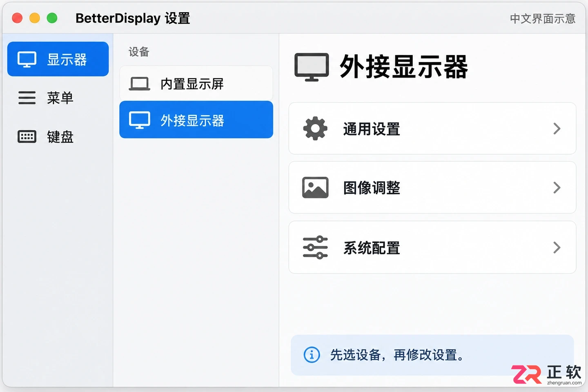Switch to the 显示器 sidebar section
The image size is (588, 392).
pos(58,59)
